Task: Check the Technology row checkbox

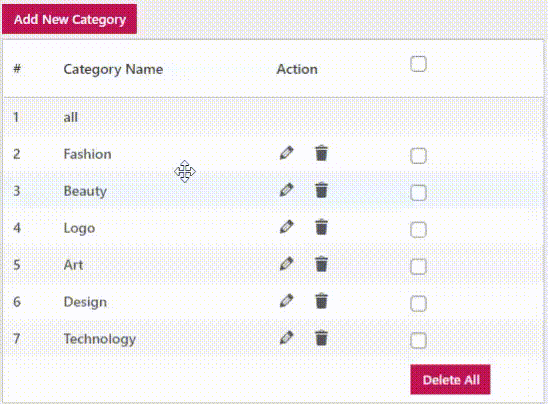Action: point(418,340)
